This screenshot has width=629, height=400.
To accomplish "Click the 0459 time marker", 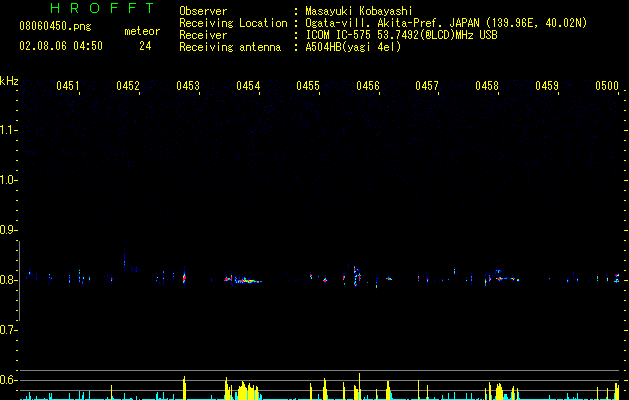I will tap(547, 86).
